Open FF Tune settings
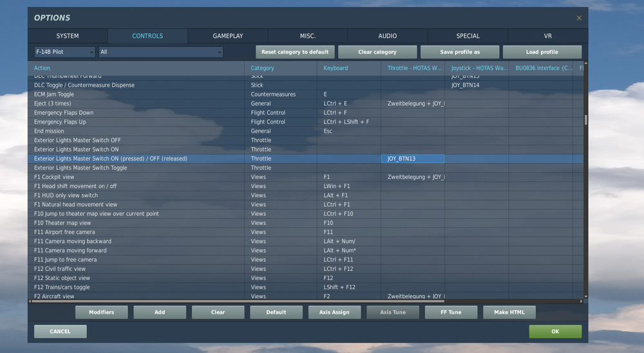Screen dimensions: 644x353 pyautogui.click(x=451, y=312)
